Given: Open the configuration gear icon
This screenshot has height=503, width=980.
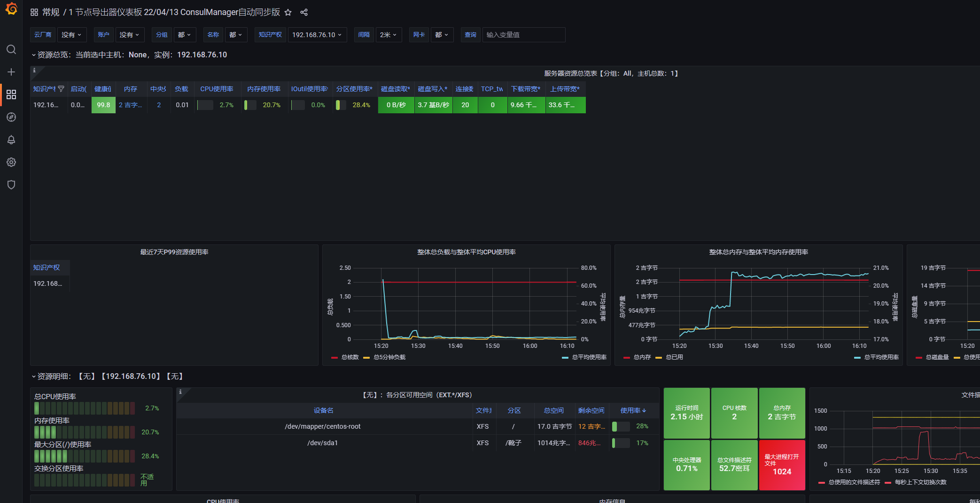Looking at the screenshot, I should 11,162.
